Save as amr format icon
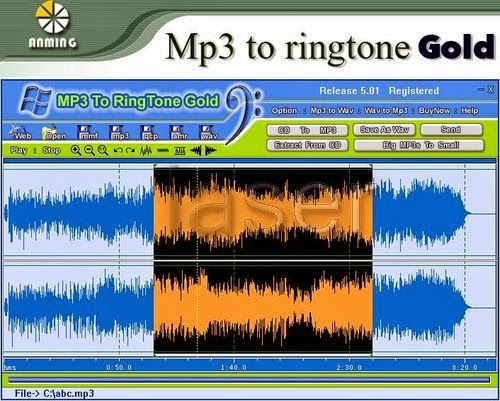 pyautogui.click(x=178, y=132)
